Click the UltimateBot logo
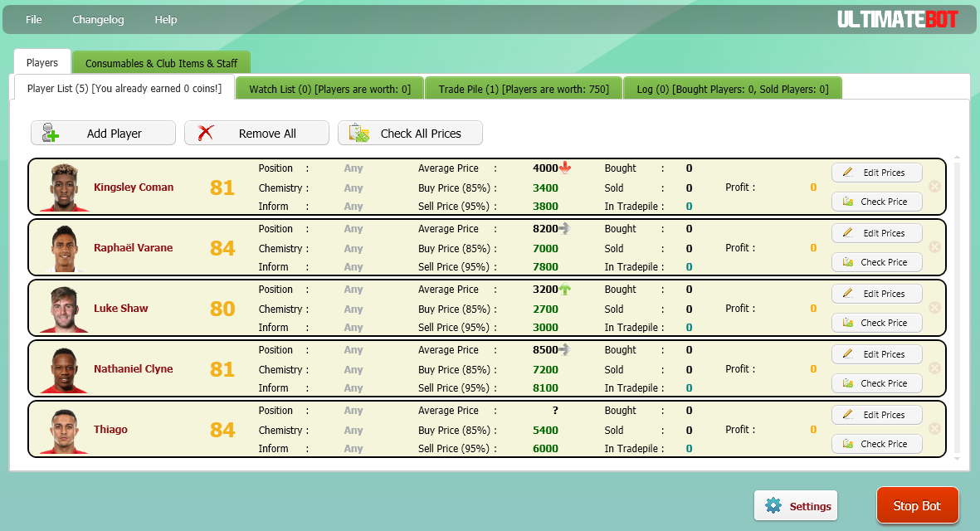Image resolution: width=980 pixels, height=531 pixels. coord(898,19)
